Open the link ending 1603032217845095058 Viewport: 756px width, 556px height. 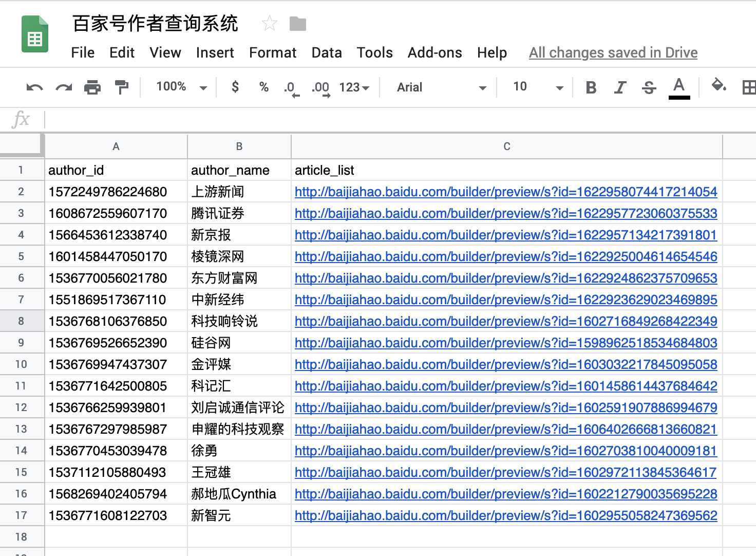[x=506, y=364]
